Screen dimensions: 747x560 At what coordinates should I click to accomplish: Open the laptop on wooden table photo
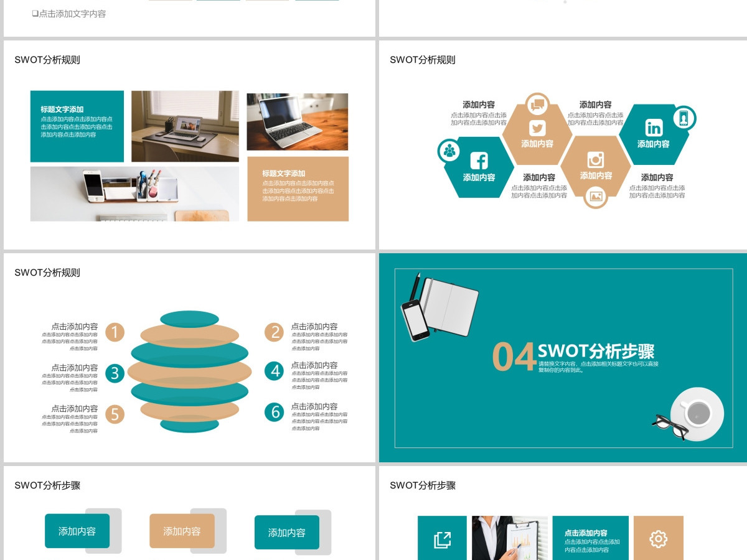[x=298, y=122]
